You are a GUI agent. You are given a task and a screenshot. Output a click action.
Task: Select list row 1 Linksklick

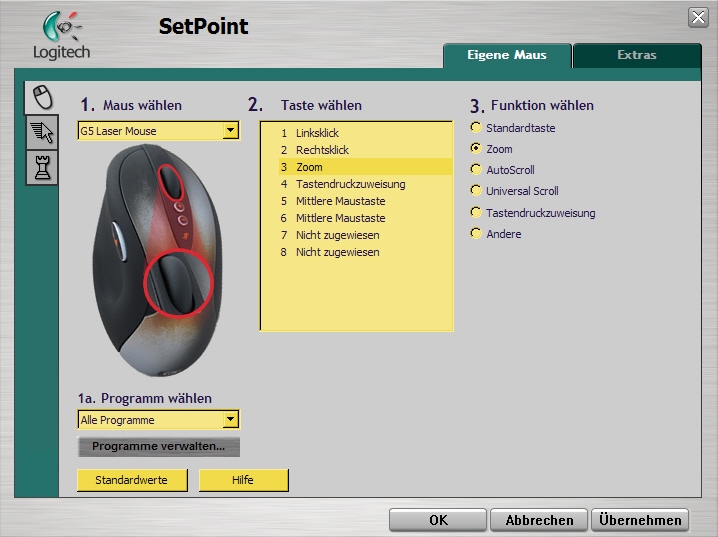click(365, 133)
